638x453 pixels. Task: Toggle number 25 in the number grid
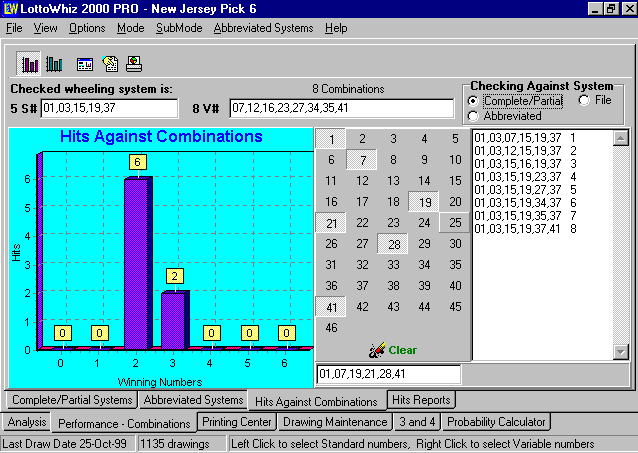point(455,223)
